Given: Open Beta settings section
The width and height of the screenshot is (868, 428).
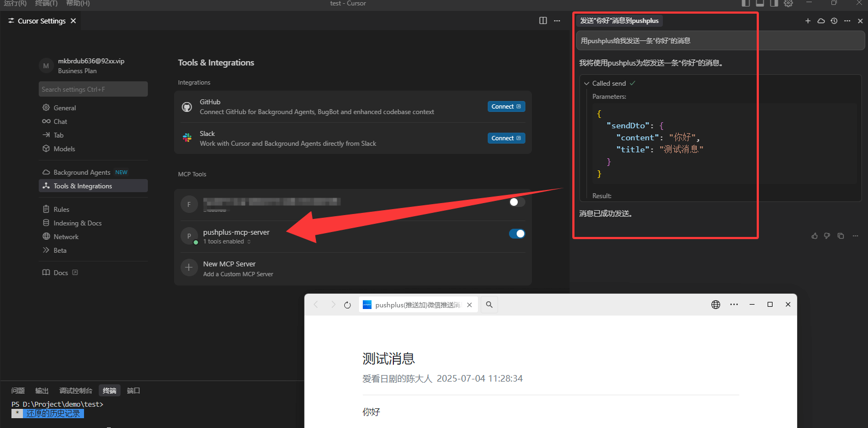Looking at the screenshot, I should pos(93,251).
